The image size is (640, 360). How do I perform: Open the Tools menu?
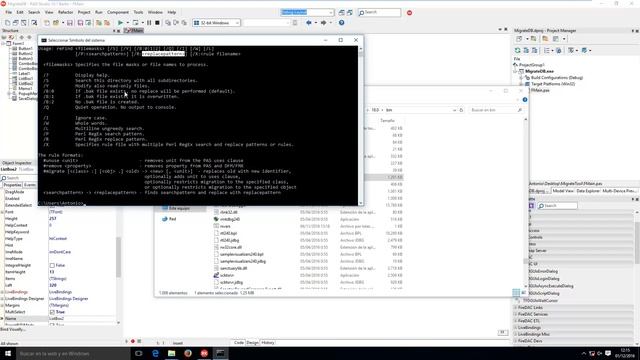click(138, 12)
